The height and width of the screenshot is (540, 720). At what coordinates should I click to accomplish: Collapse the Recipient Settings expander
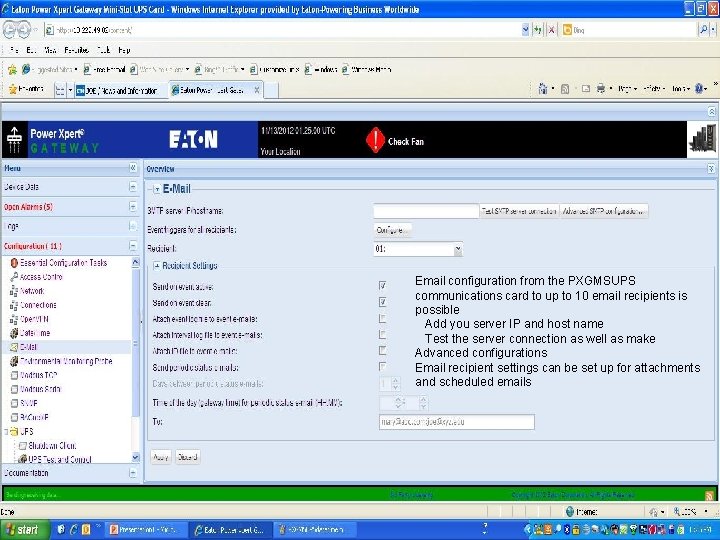coord(157,265)
